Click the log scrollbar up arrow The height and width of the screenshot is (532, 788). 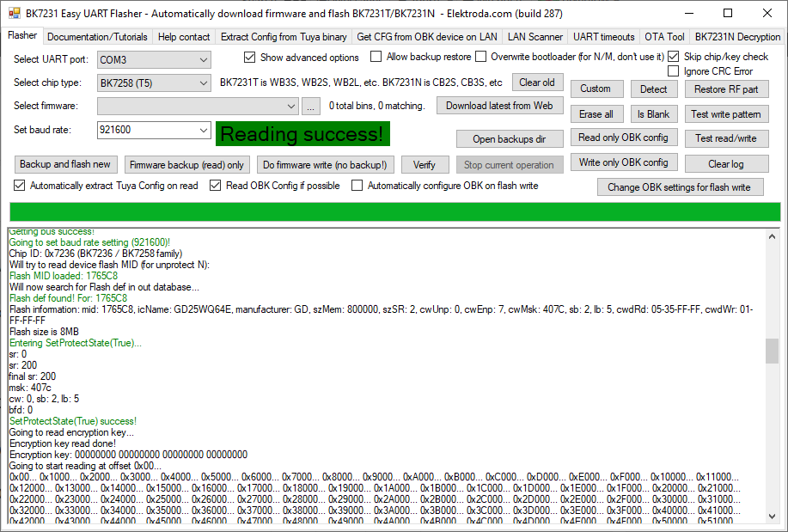coord(772,236)
